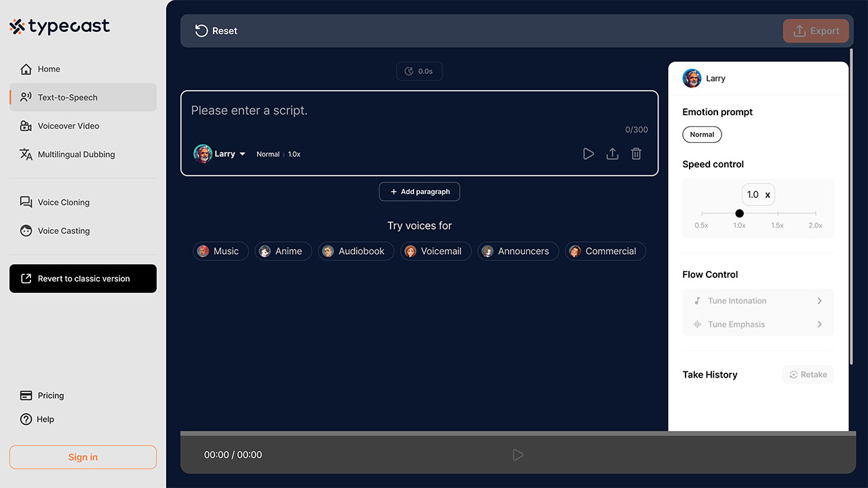
Task: Click the 1.0x speed label in paragraph
Action: (294, 155)
